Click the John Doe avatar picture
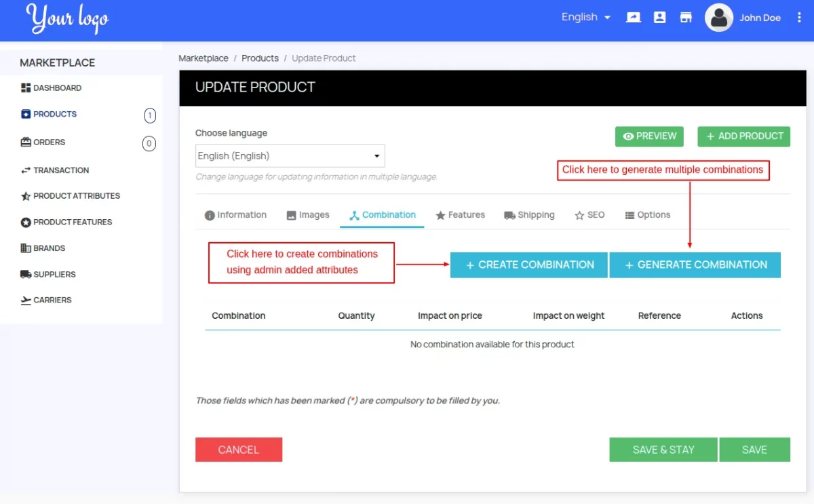The width and height of the screenshot is (814, 504). coord(719,18)
